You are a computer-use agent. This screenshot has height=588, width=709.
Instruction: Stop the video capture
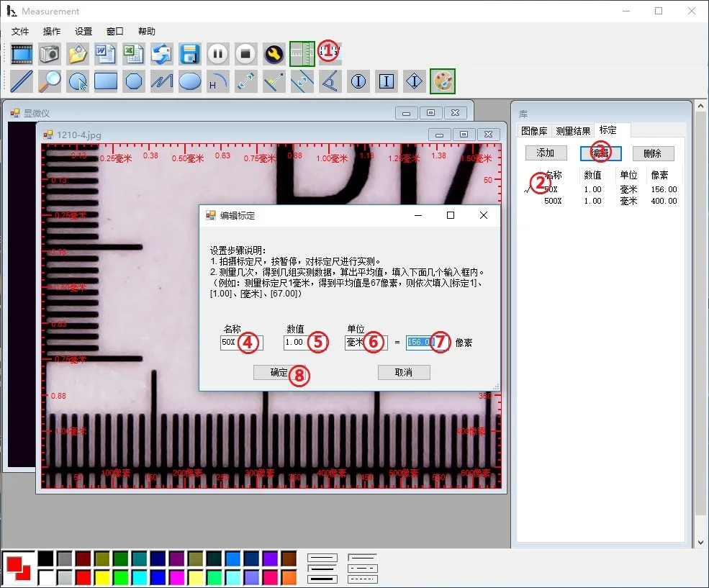point(245,54)
